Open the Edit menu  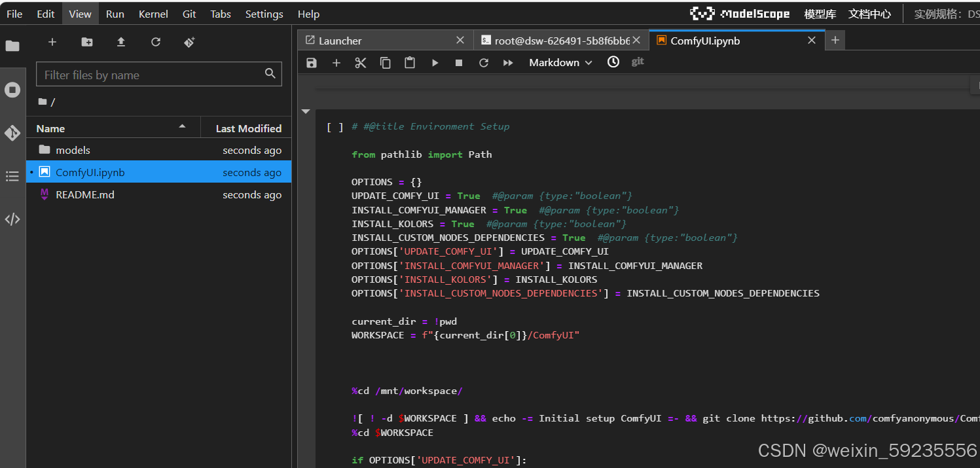tap(46, 14)
